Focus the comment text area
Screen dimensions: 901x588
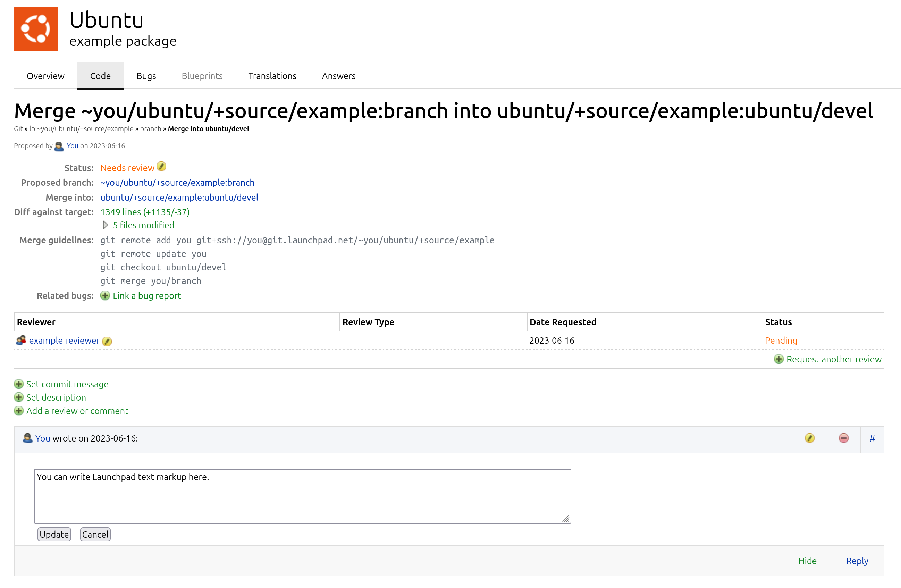click(303, 496)
